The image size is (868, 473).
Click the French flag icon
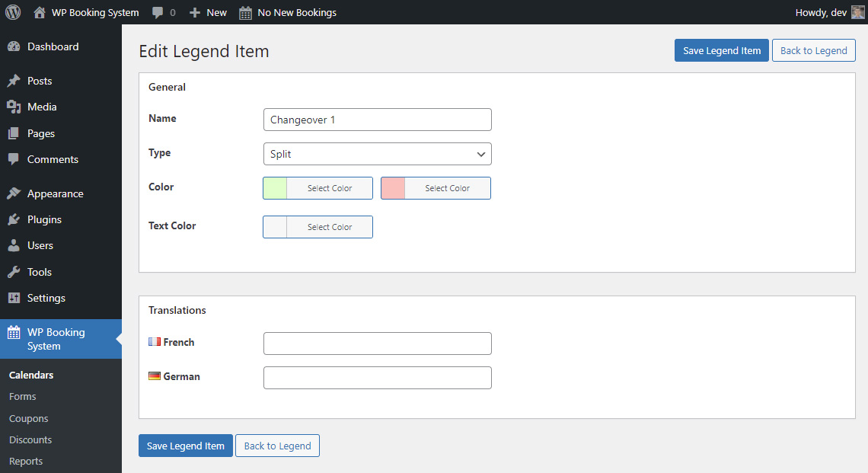(x=155, y=342)
